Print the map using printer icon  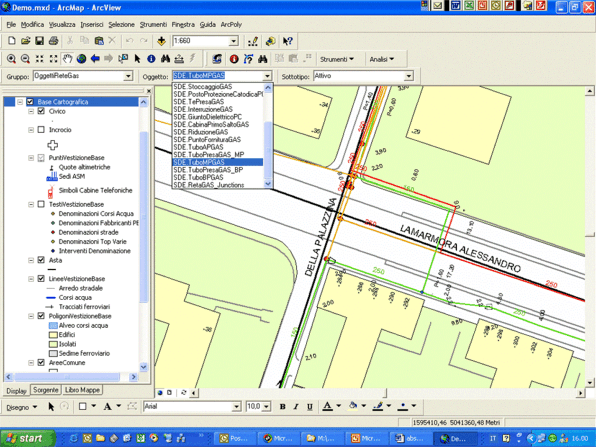click(x=53, y=41)
